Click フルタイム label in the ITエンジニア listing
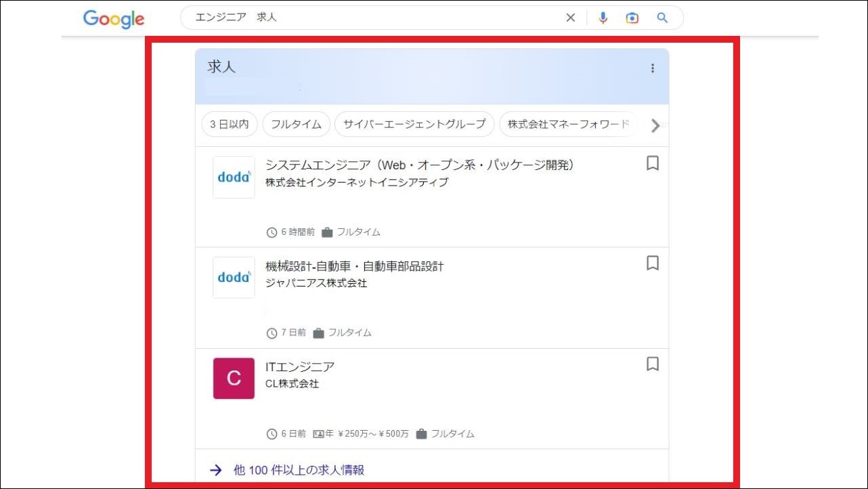 453,433
